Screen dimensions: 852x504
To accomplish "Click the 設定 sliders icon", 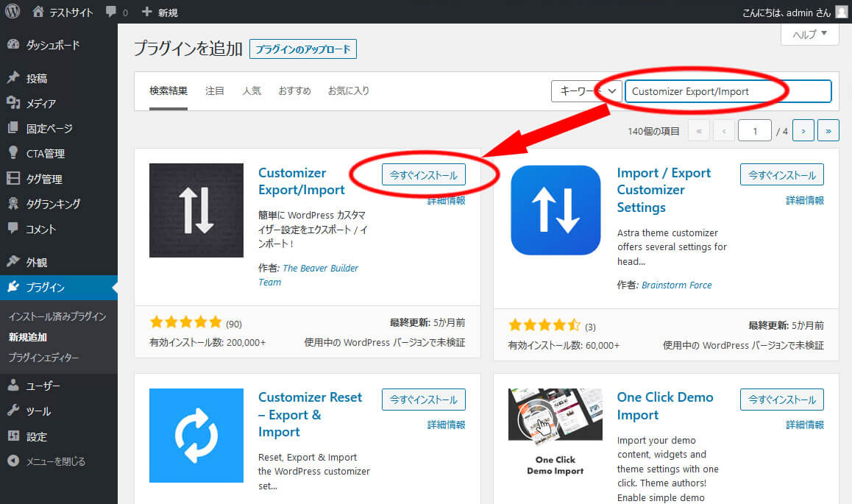I will click(13, 436).
